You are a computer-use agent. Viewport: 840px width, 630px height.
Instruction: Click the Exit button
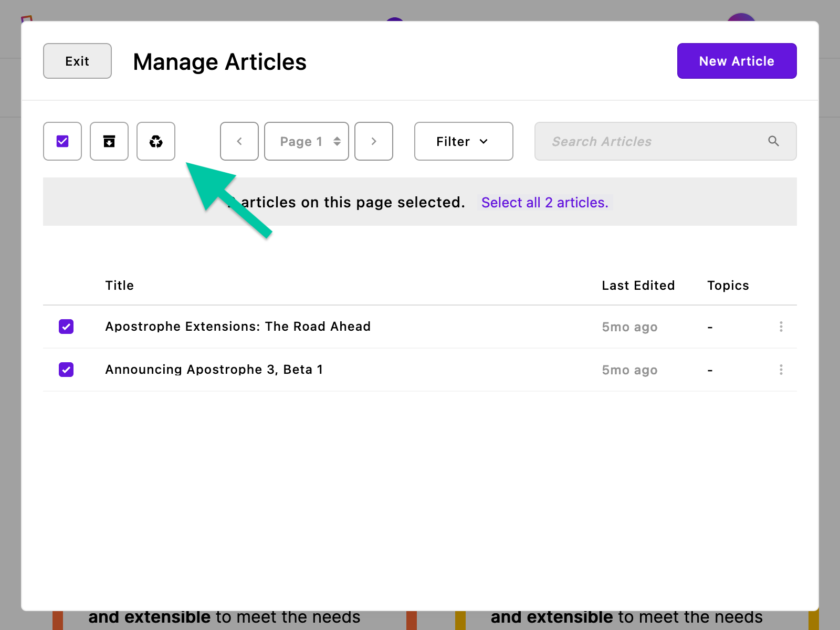tap(77, 61)
